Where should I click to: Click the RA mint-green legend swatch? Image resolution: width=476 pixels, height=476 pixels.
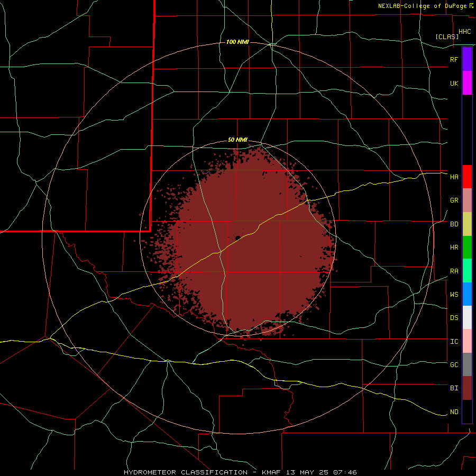(x=467, y=271)
